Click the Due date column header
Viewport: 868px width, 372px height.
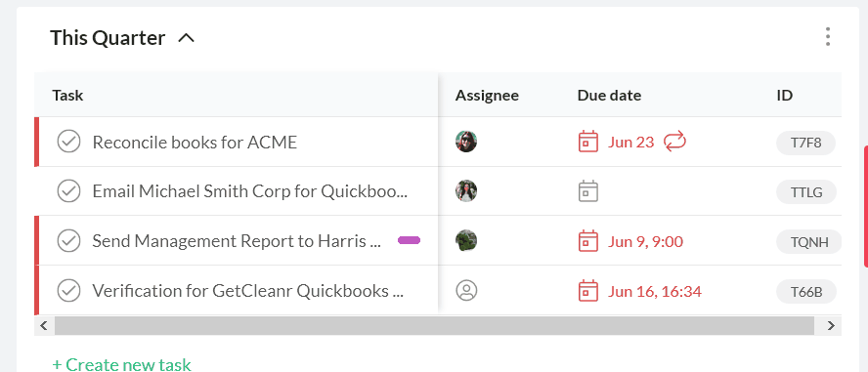tap(609, 95)
